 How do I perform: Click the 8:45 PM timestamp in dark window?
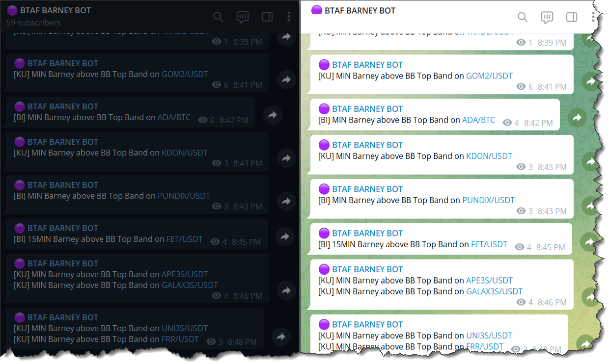(247, 242)
